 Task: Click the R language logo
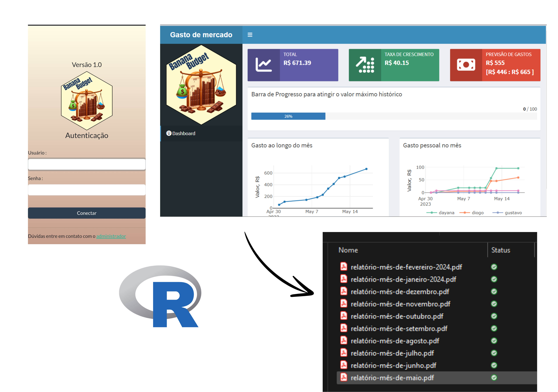(160, 296)
